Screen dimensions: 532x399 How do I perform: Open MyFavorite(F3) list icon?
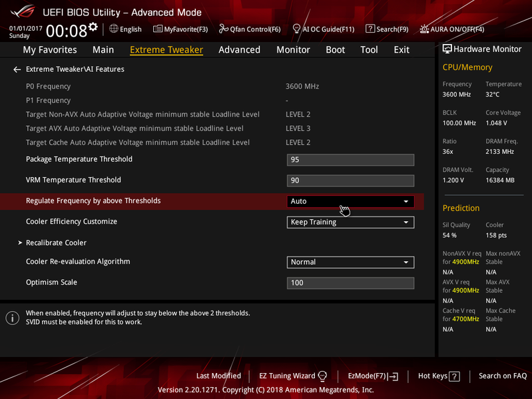157,29
